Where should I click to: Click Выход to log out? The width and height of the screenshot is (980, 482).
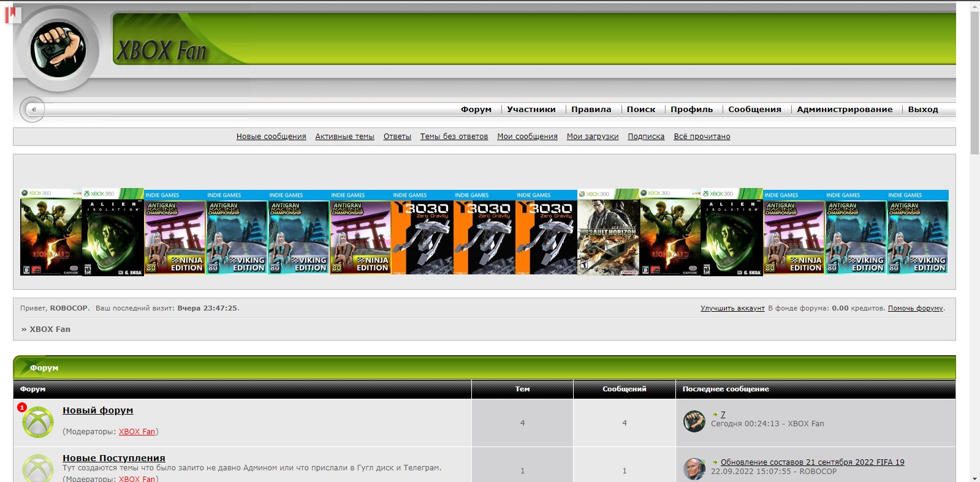(x=923, y=110)
